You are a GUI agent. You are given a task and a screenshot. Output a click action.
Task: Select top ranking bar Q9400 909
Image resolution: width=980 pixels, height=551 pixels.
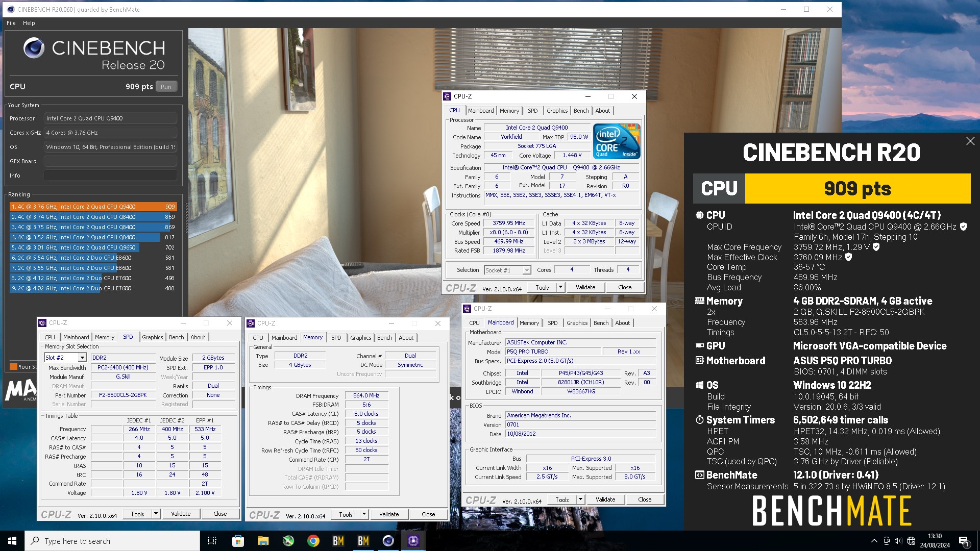93,207
